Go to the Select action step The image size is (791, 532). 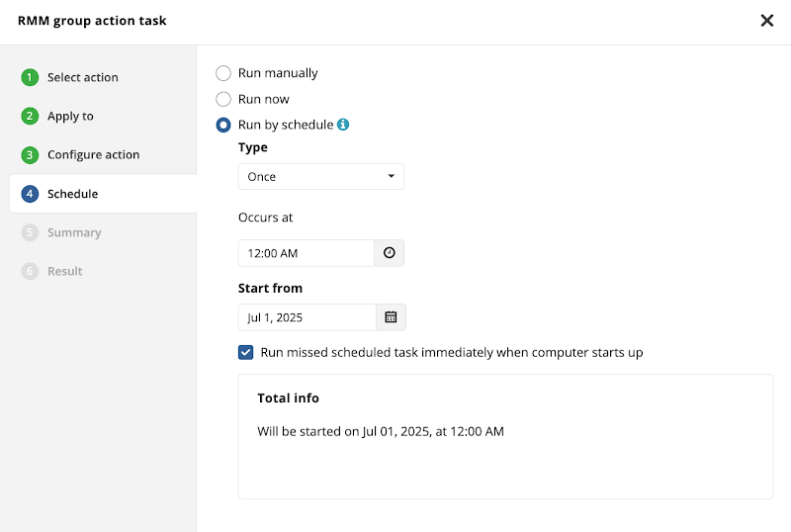pyautogui.click(x=83, y=77)
